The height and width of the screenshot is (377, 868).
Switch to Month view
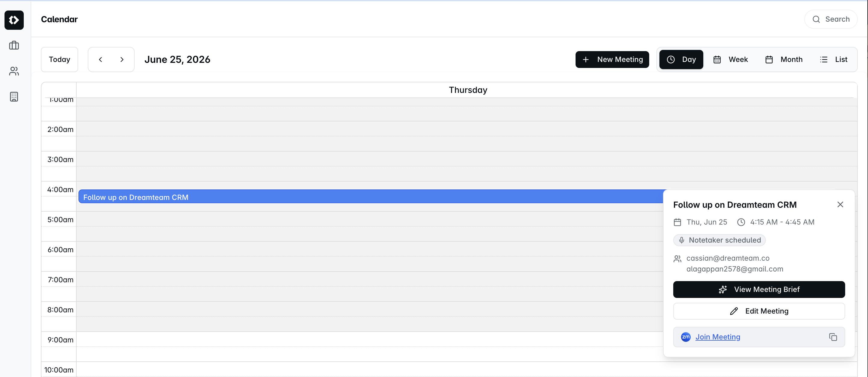pos(784,60)
